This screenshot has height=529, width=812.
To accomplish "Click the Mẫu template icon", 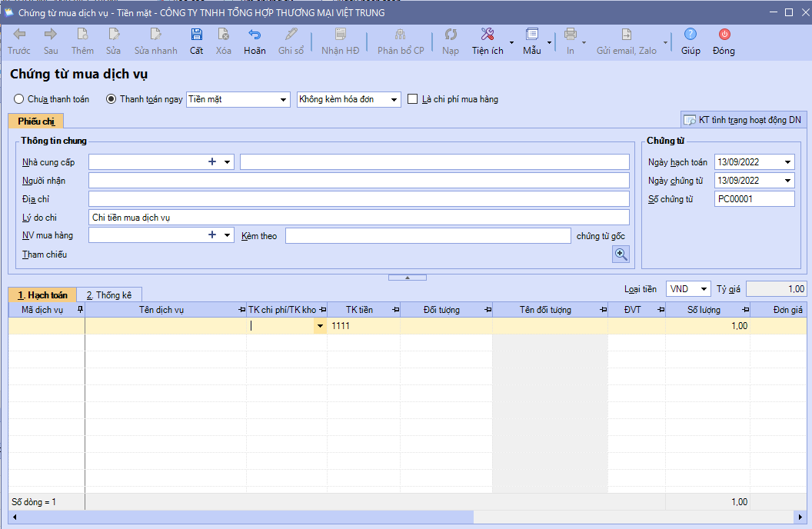I will [532, 35].
